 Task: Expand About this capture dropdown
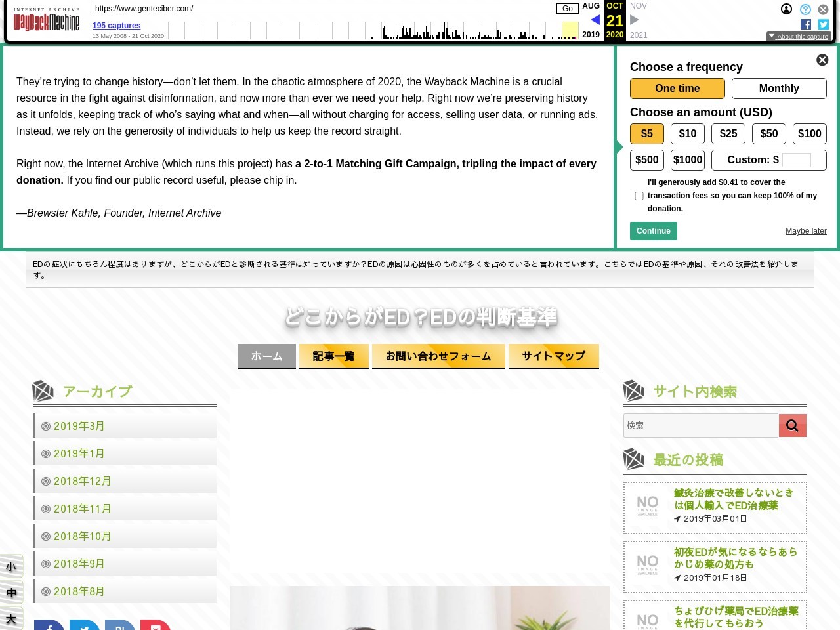(x=799, y=37)
